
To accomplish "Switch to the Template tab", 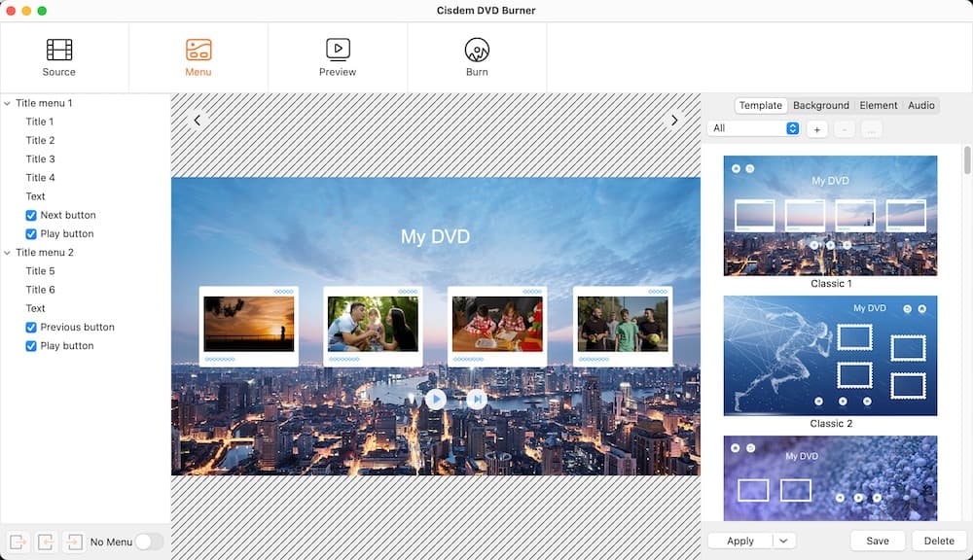I will pyautogui.click(x=761, y=105).
